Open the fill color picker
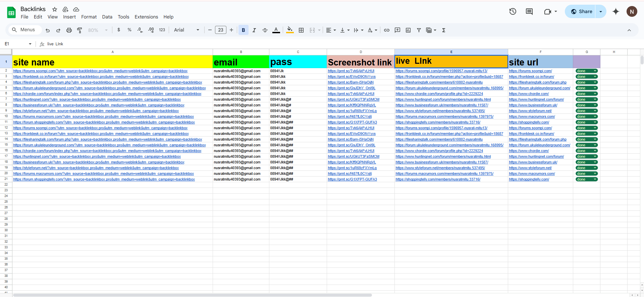Image resolution: width=644 pixels, height=297 pixels. tap(290, 30)
